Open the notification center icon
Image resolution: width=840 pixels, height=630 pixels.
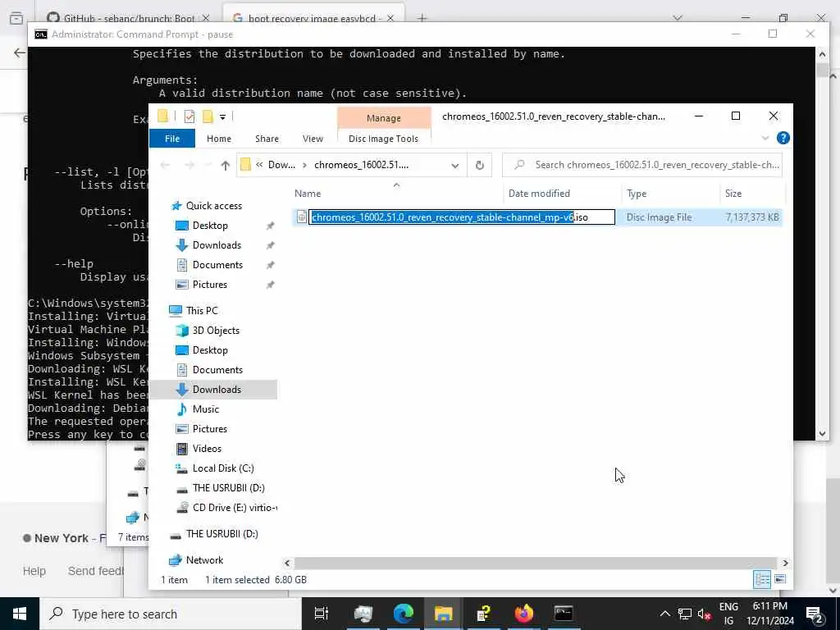(815, 614)
